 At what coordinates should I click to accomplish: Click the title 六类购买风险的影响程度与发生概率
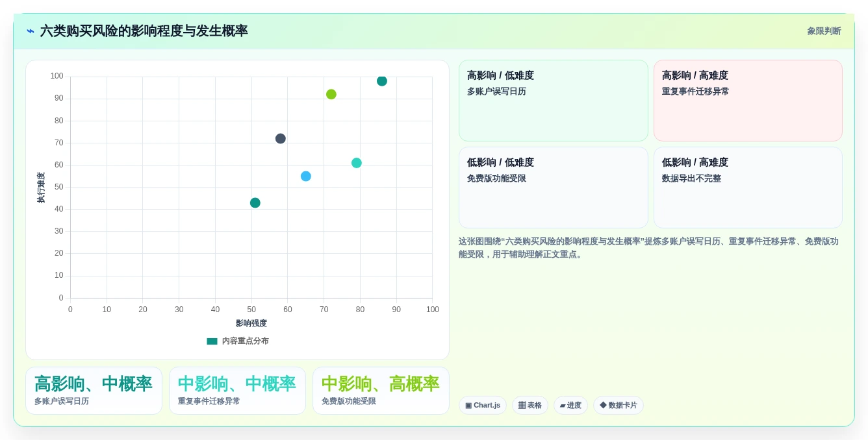(x=144, y=31)
